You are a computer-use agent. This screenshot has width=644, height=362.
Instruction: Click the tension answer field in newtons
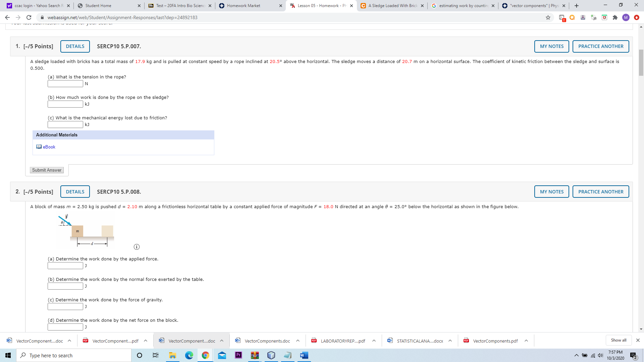click(x=65, y=84)
